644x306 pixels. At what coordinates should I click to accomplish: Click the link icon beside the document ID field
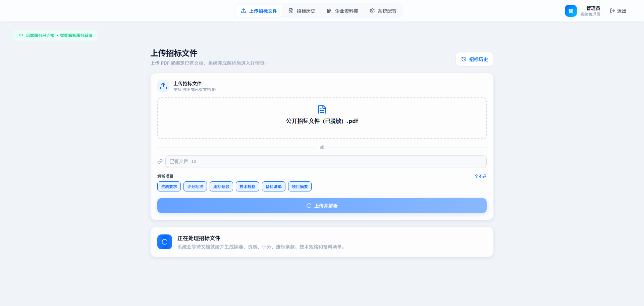[x=160, y=162]
